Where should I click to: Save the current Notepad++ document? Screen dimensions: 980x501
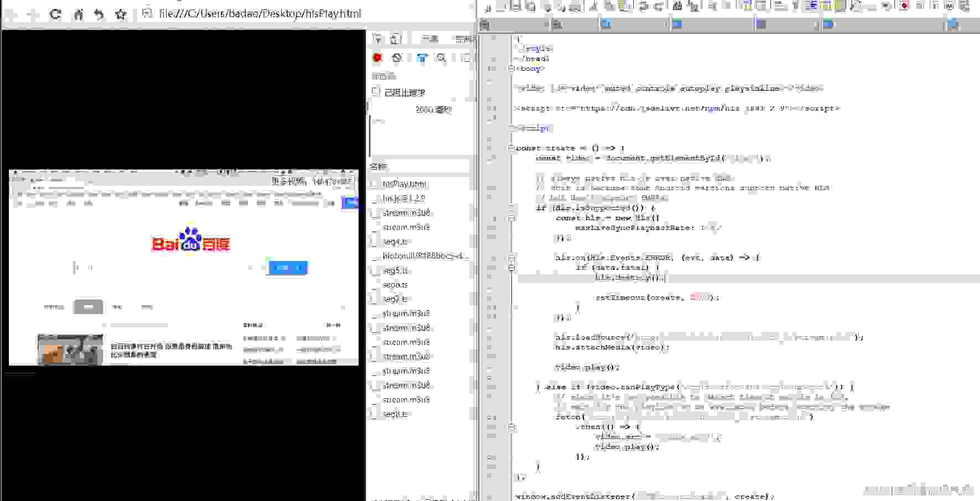[x=515, y=7]
